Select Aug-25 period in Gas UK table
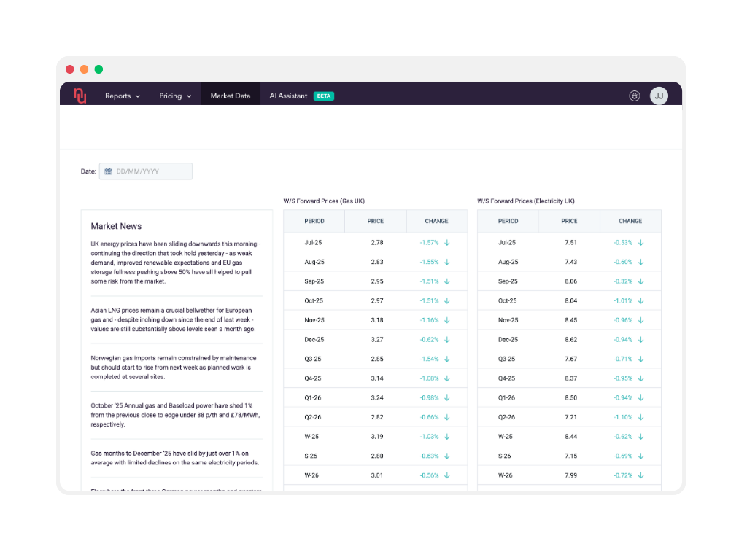Image resolution: width=747 pixels, height=560 pixels. tap(314, 262)
